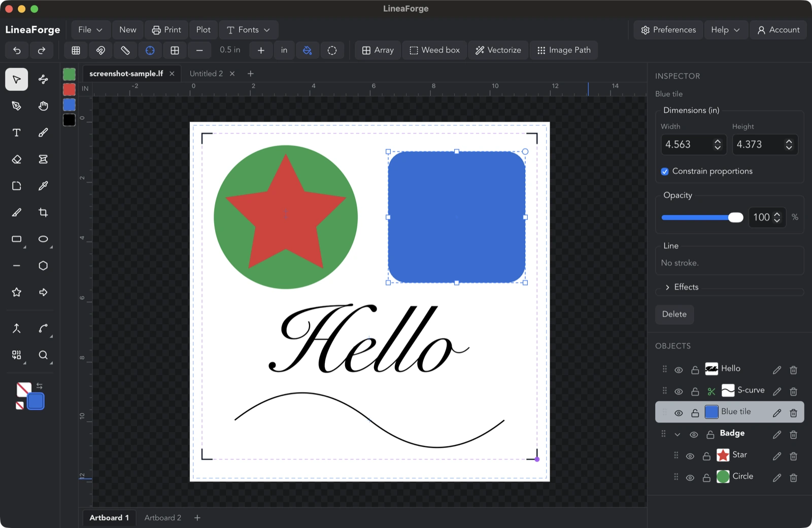
Task: Click the Undo arrow icon
Action: tap(17, 50)
